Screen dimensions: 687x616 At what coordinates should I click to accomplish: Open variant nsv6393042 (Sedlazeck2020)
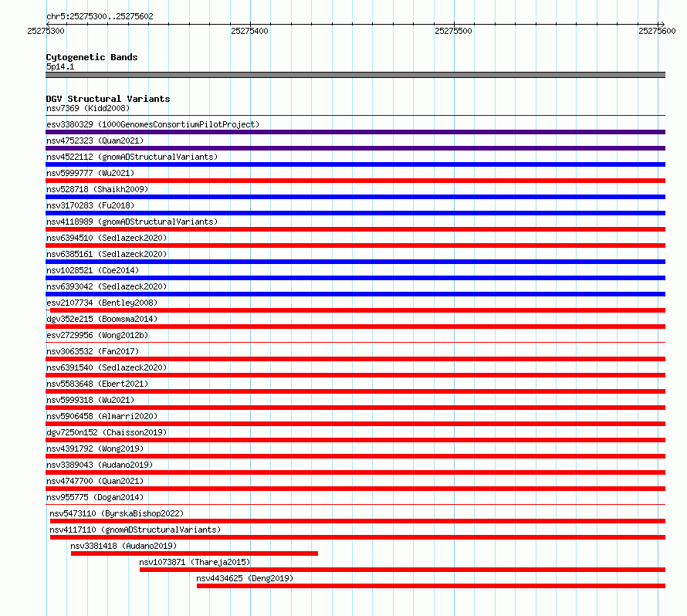(107, 286)
